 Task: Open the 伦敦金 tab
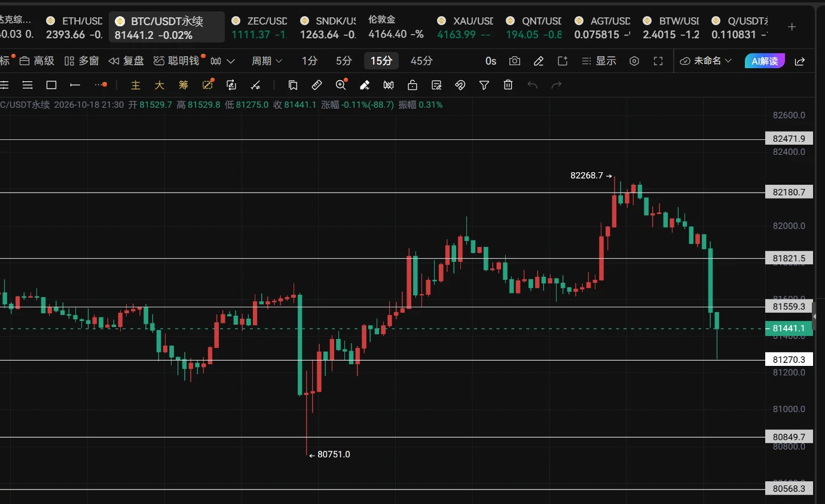pos(396,28)
